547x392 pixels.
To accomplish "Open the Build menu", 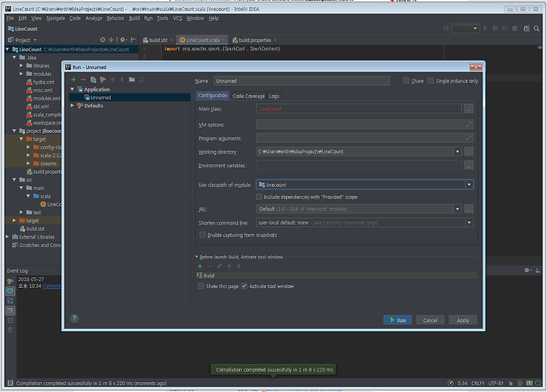I will tap(134, 18).
